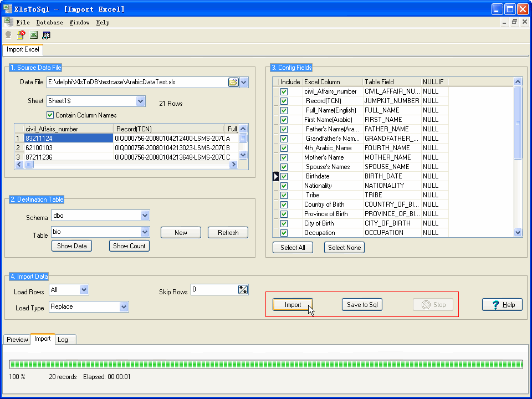The image size is (532, 399).
Task: Click the grayed-out user login toolbar icon
Action: [x=8, y=35]
